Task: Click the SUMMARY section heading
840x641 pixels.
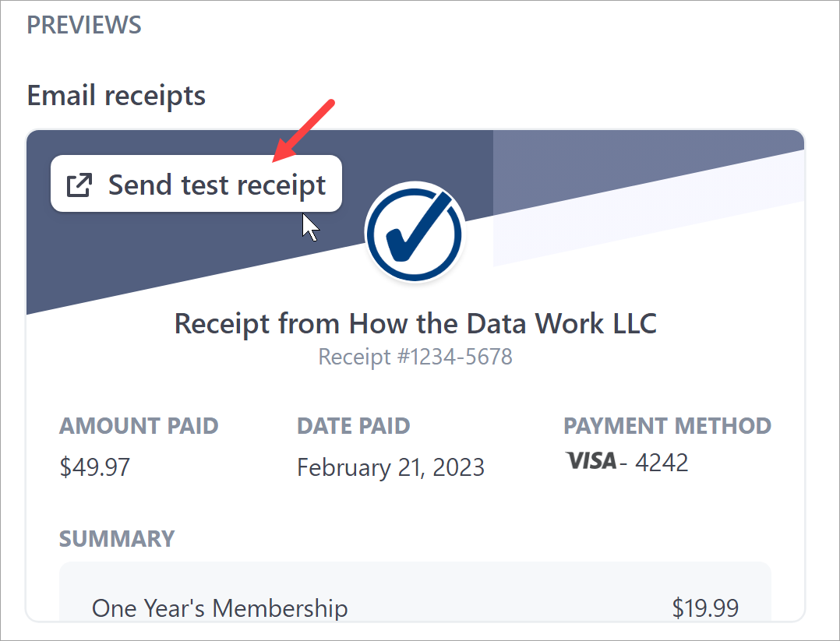Action: click(117, 539)
